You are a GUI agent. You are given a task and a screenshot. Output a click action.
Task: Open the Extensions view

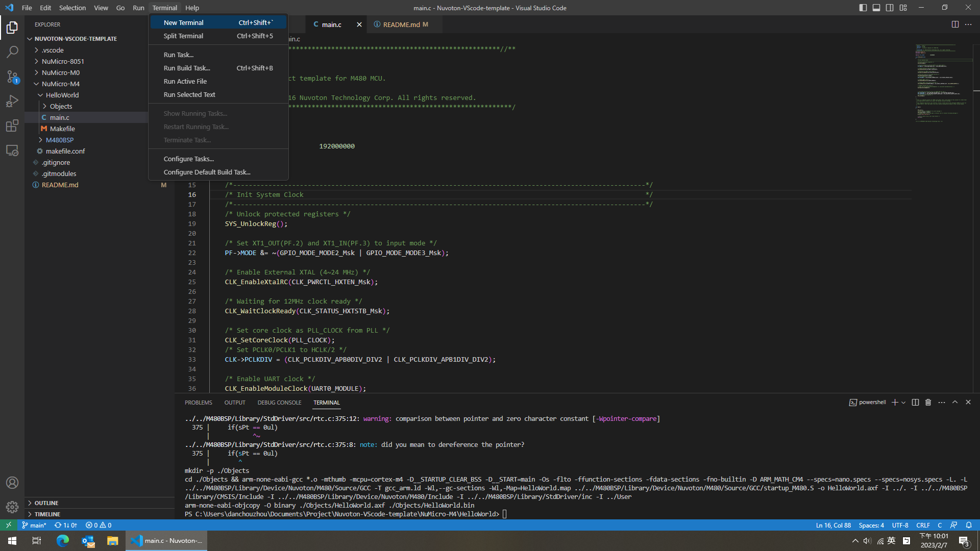click(12, 126)
